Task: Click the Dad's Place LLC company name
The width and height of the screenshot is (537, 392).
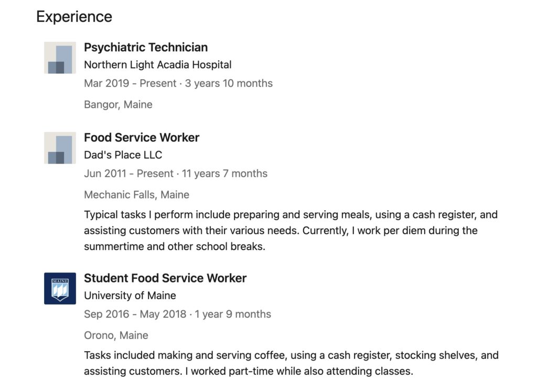Action: point(123,155)
